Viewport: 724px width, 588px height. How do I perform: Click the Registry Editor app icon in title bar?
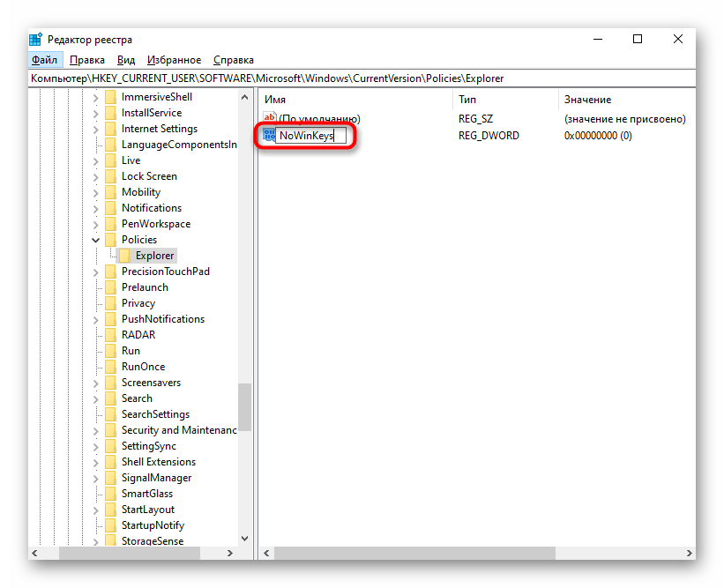click(35, 39)
